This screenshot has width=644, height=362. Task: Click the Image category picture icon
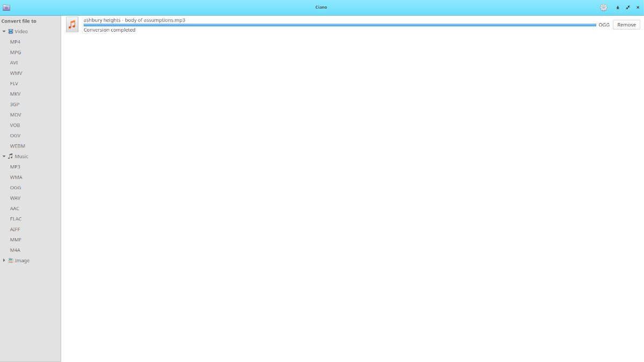pos(11,261)
